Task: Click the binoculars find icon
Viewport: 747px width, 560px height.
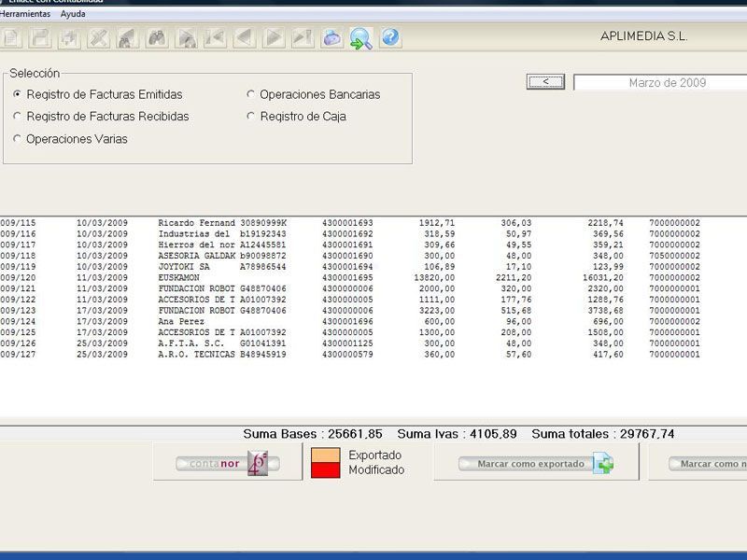Action: pos(157,38)
